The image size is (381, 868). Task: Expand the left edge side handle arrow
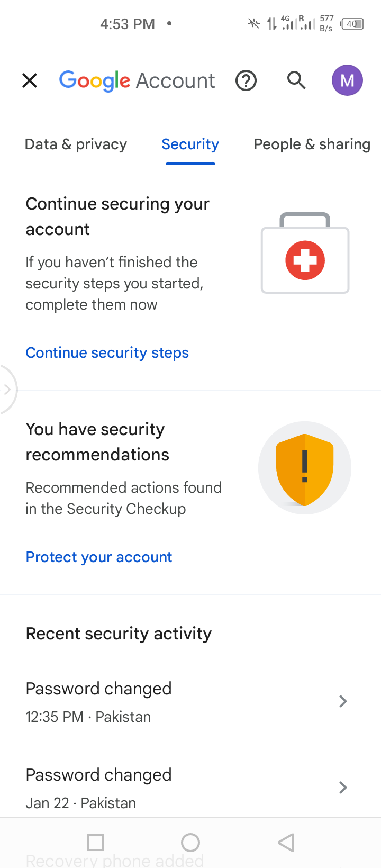[x=7, y=390]
